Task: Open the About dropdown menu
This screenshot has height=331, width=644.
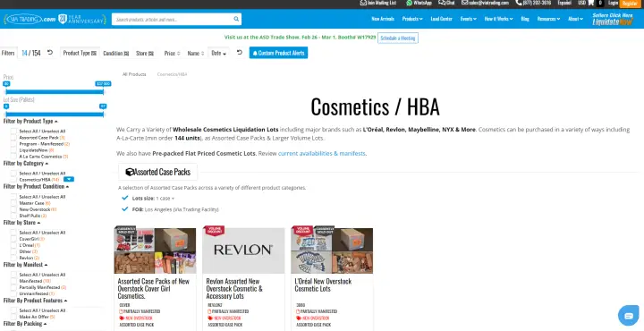Action: pyautogui.click(x=575, y=19)
